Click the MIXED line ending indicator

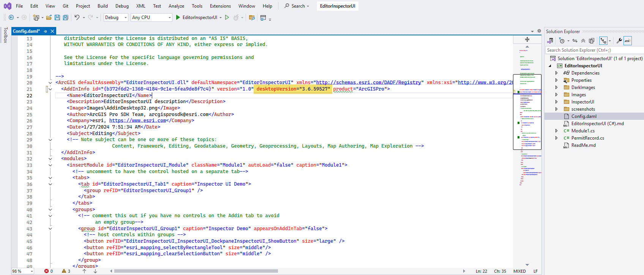click(519, 271)
